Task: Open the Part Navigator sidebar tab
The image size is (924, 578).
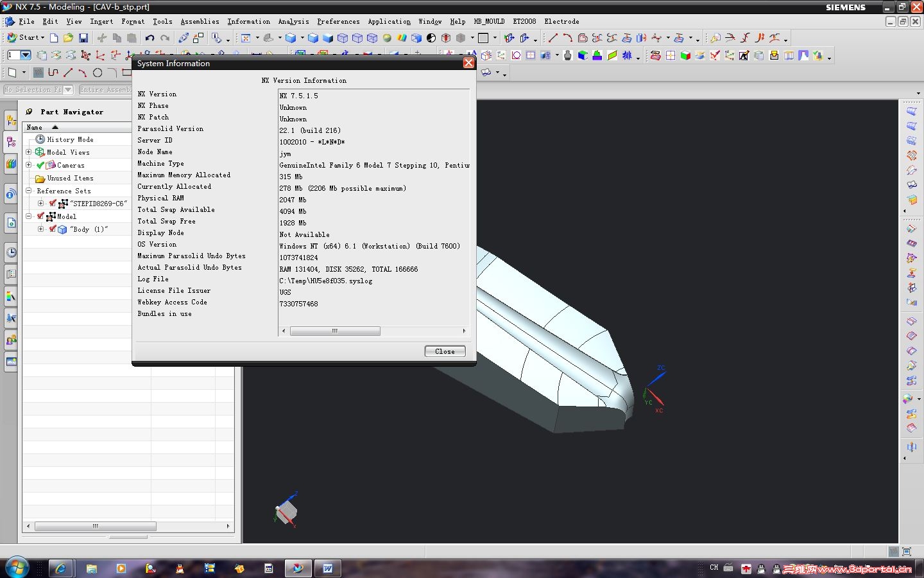Action: (x=11, y=142)
